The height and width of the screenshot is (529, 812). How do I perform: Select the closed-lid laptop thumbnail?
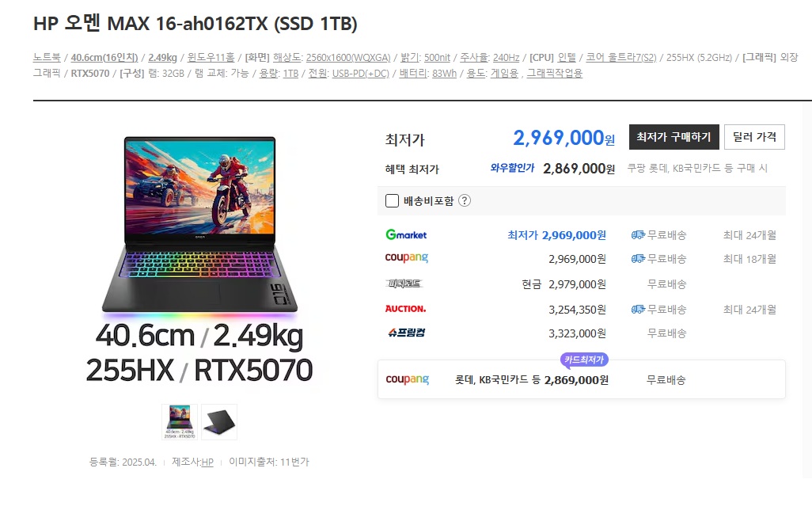(x=219, y=422)
